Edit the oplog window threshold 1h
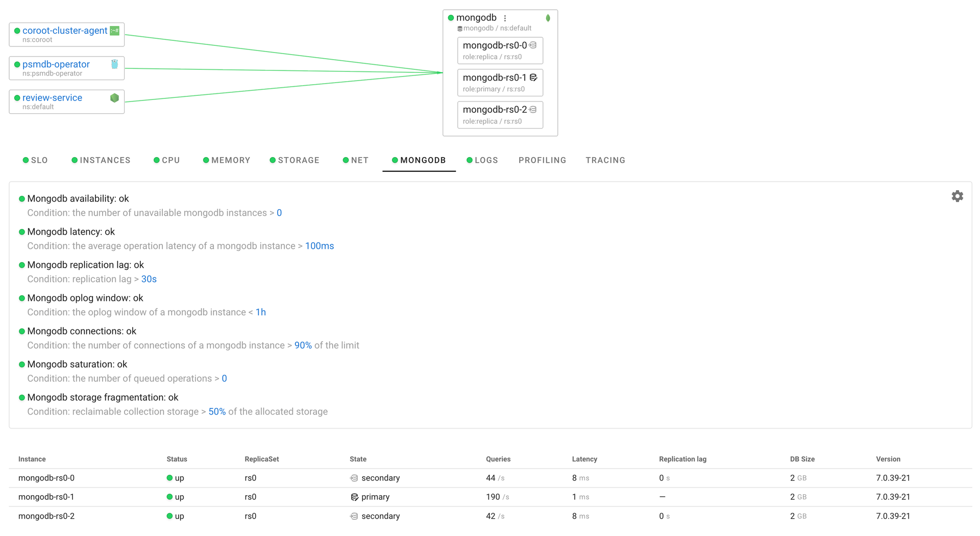The image size is (980, 536). point(261,313)
